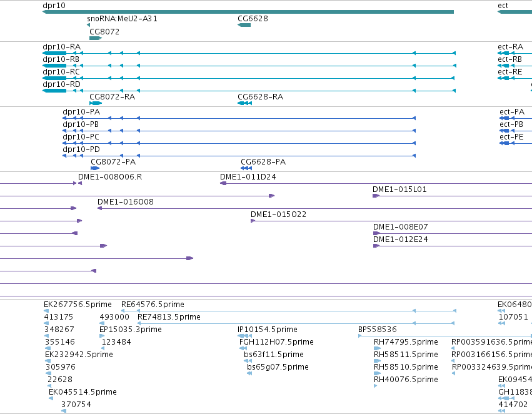Click EST RH58510.5prime

point(378,373)
